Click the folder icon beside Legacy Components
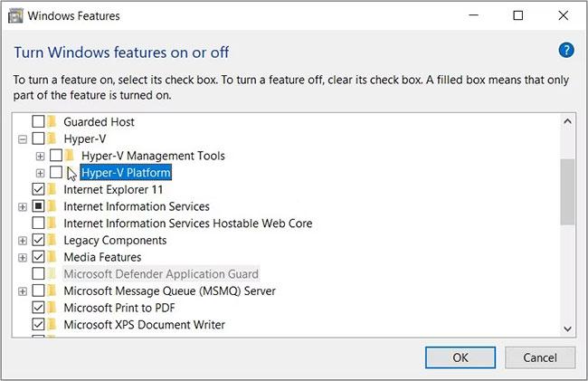Screen dimensions: 588x381 point(52,241)
